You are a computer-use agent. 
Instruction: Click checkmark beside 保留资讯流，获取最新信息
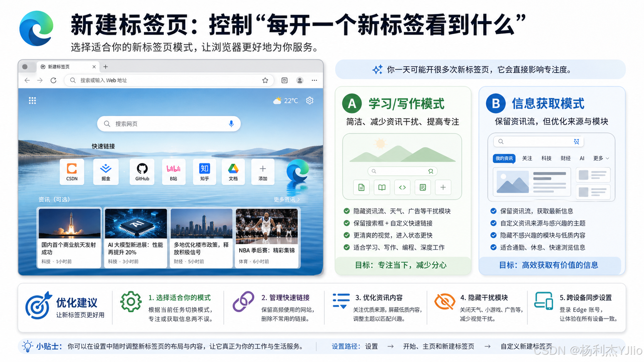pyautogui.click(x=493, y=211)
